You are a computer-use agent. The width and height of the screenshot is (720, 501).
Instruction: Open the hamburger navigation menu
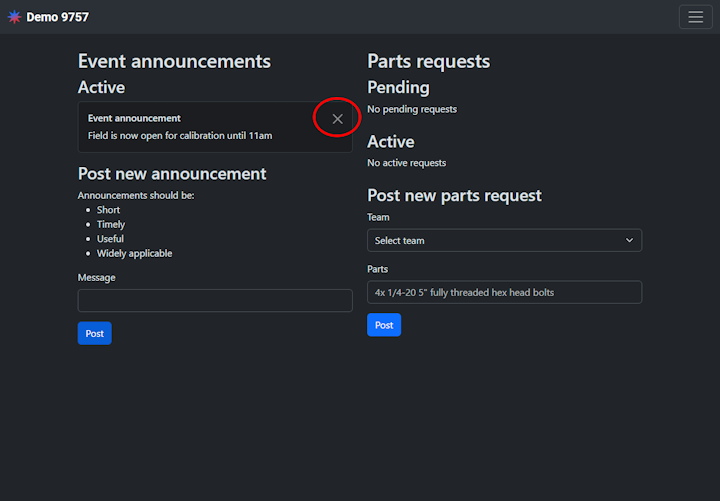click(x=695, y=17)
